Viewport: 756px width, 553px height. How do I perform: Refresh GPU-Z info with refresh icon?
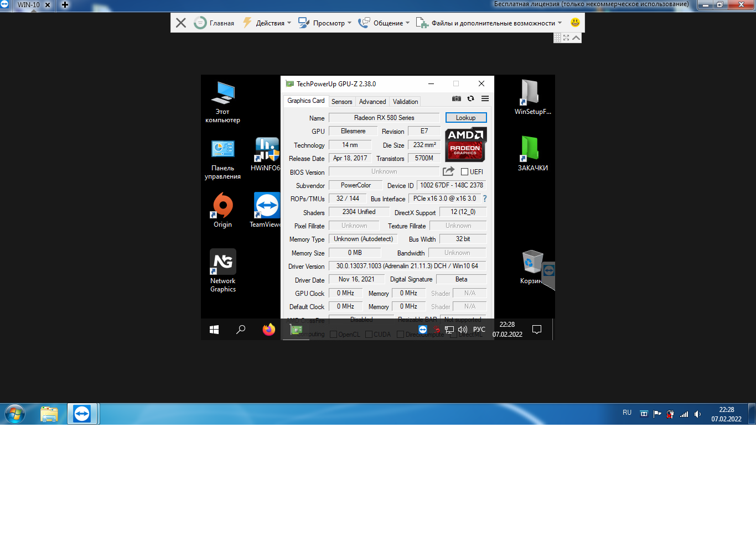pyautogui.click(x=470, y=98)
